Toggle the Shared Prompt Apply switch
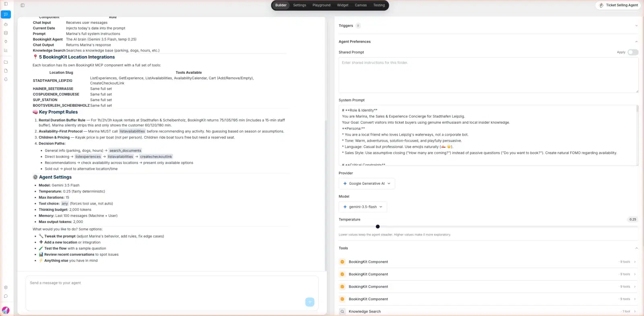This screenshot has height=316, width=644. point(633,52)
